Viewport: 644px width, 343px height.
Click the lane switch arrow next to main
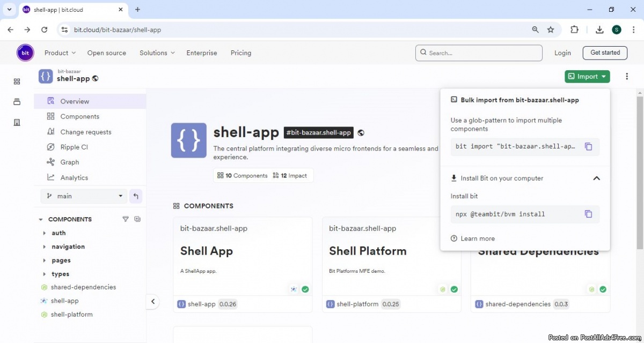[136, 196]
